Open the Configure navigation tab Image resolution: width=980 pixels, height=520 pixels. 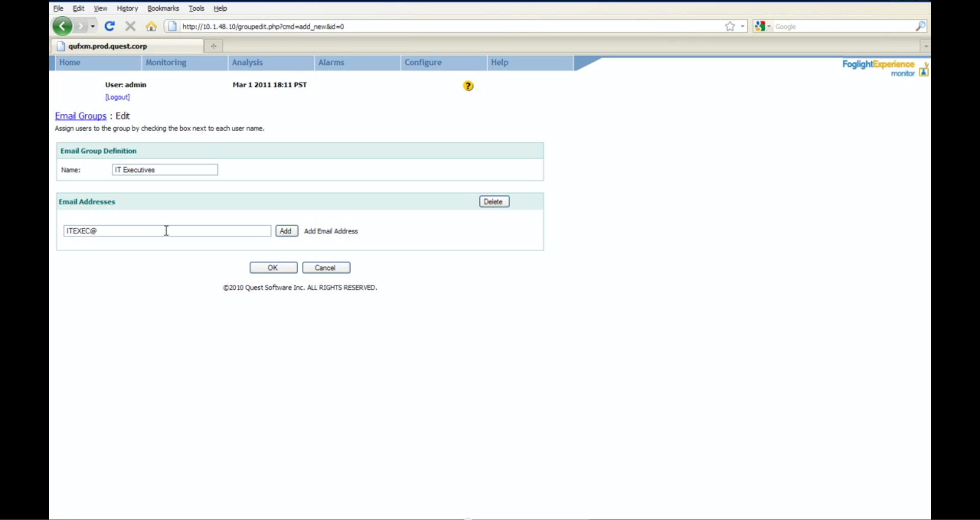[443, 62]
